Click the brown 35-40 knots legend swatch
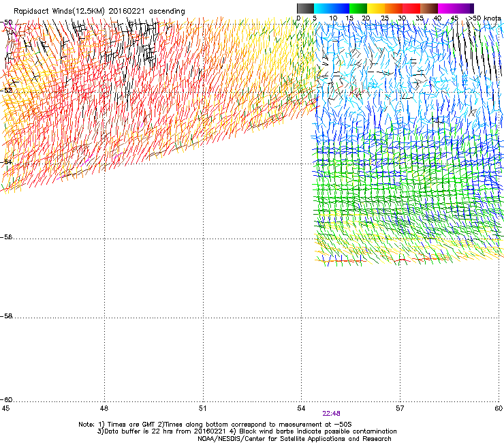 tap(429, 8)
